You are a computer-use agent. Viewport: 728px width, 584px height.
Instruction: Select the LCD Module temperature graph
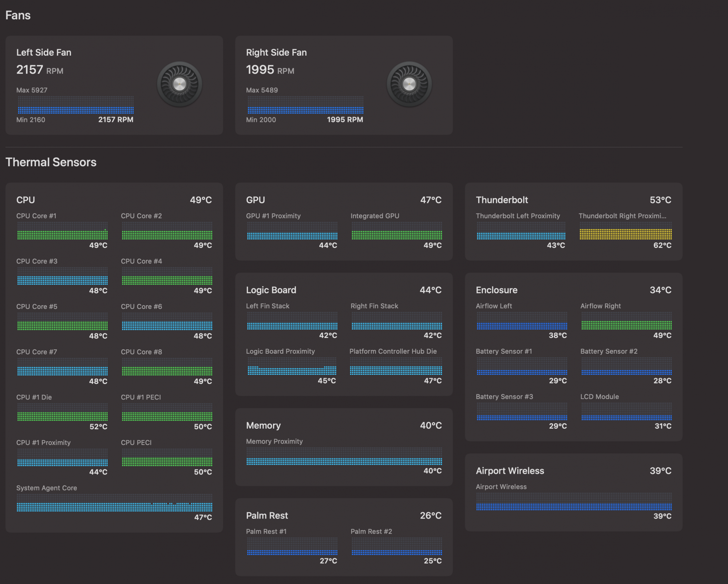pos(626,412)
